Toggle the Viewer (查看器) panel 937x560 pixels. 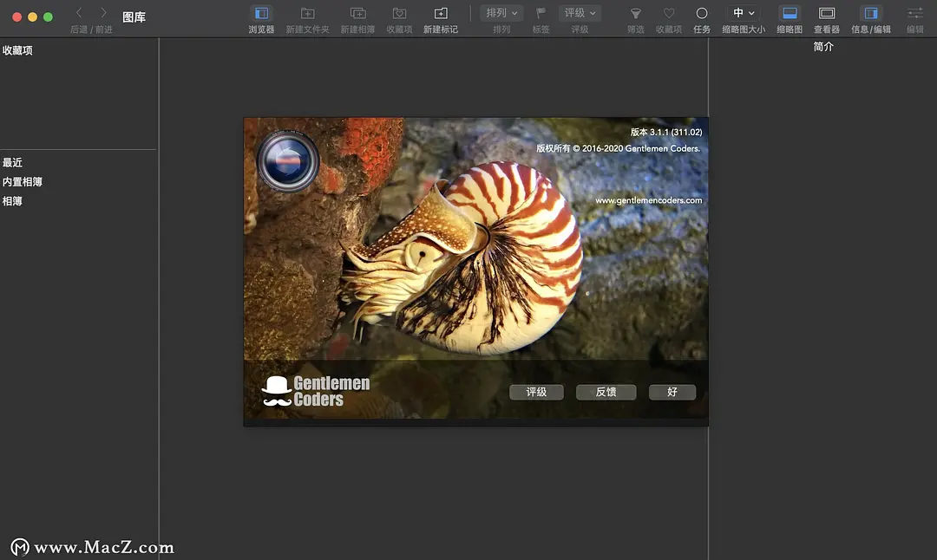[x=827, y=14]
